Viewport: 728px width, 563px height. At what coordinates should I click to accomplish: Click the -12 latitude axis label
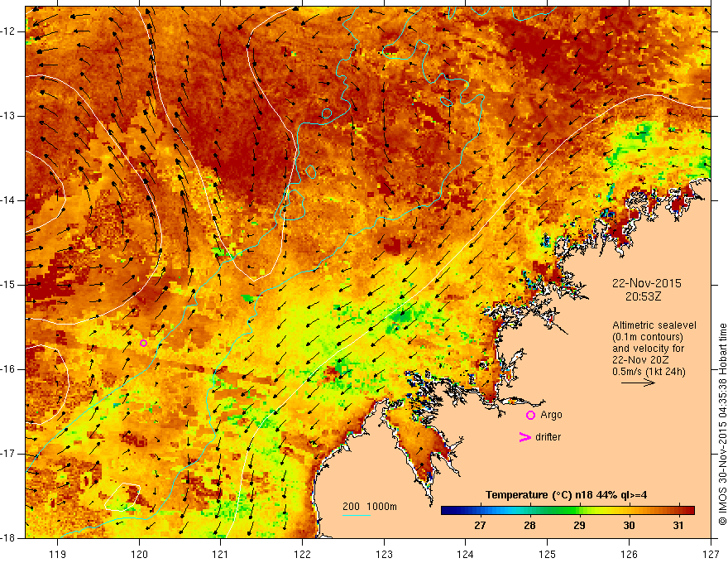click(8, 31)
